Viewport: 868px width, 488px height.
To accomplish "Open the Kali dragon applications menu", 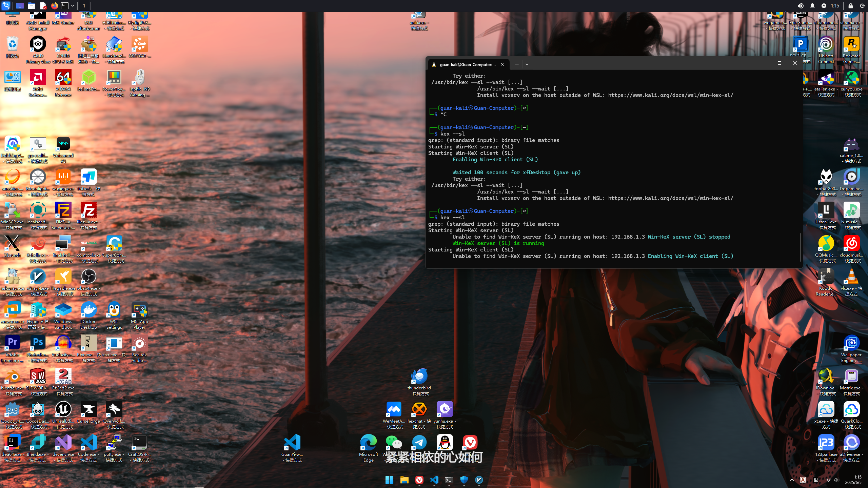I will point(6,5).
